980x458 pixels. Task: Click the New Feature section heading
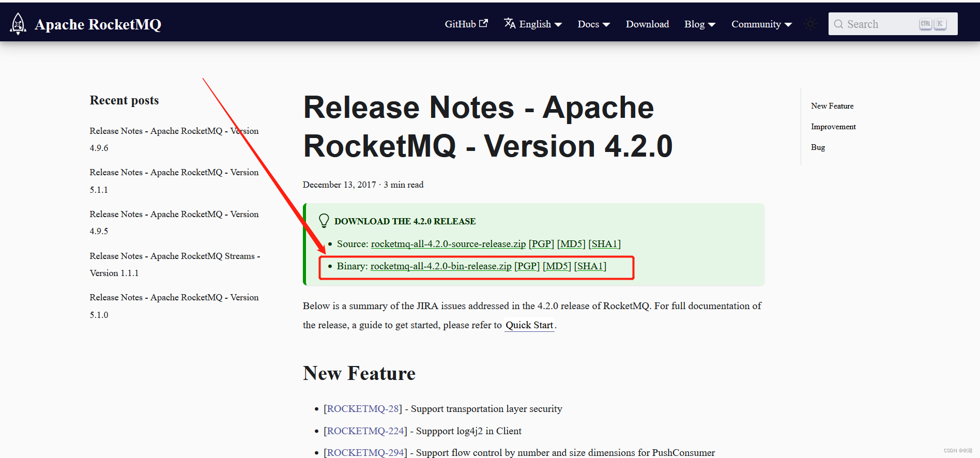[x=359, y=373]
